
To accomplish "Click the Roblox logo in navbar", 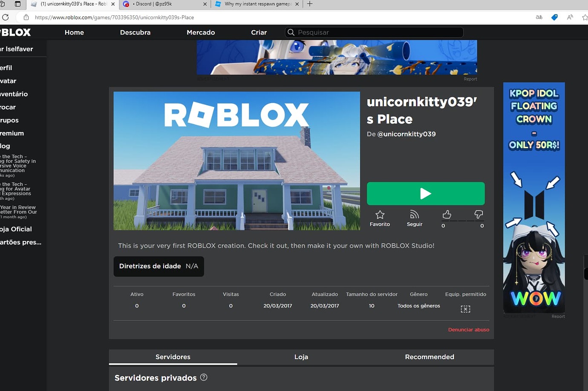I will 15,32.
